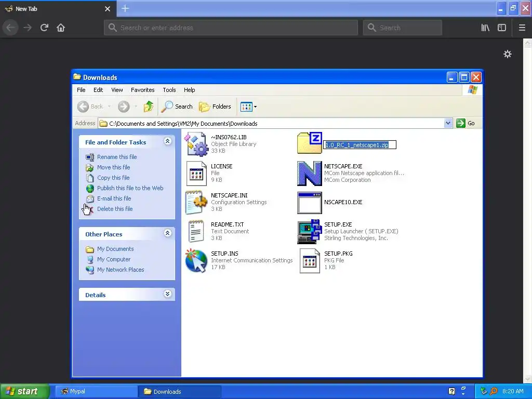Click the tray magnifier icon

pyautogui.click(x=494, y=391)
